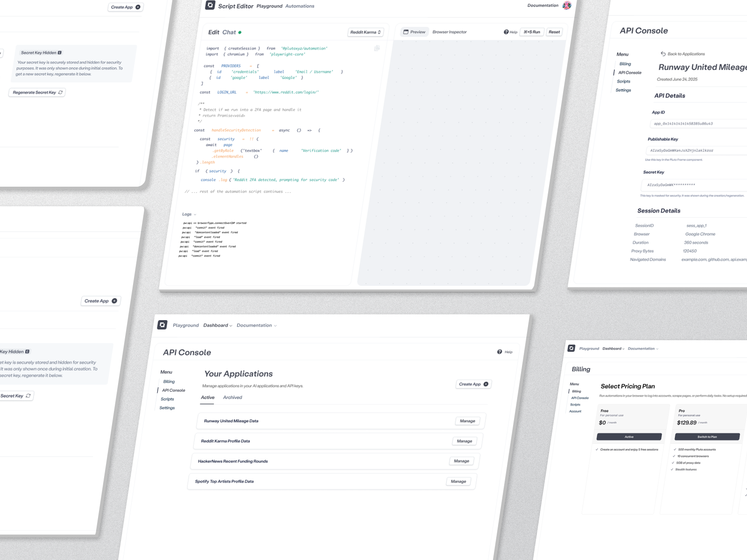The width and height of the screenshot is (747, 560).
Task: Expand the Documentation dropdown above API Console
Action: click(x=256, y=325)
